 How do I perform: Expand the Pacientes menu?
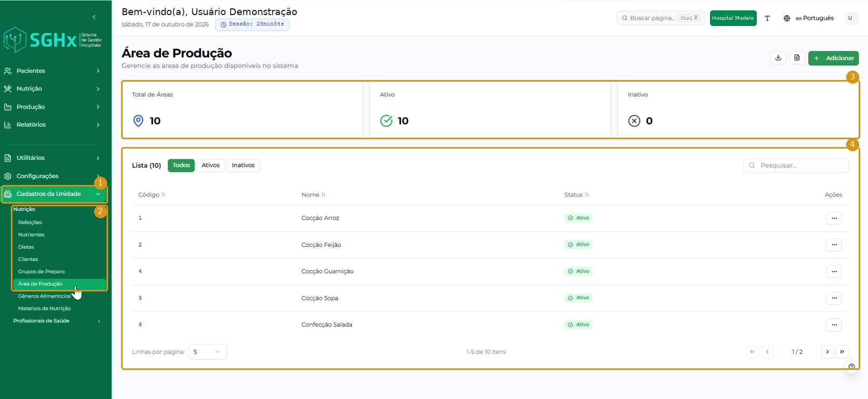(52, 71)
